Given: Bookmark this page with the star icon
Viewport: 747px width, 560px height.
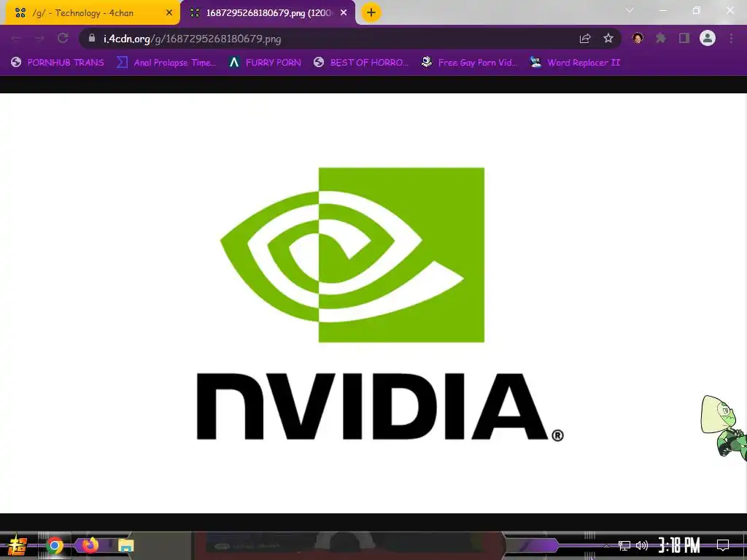Looking at the screenshot, I should (x=608, y=38).
